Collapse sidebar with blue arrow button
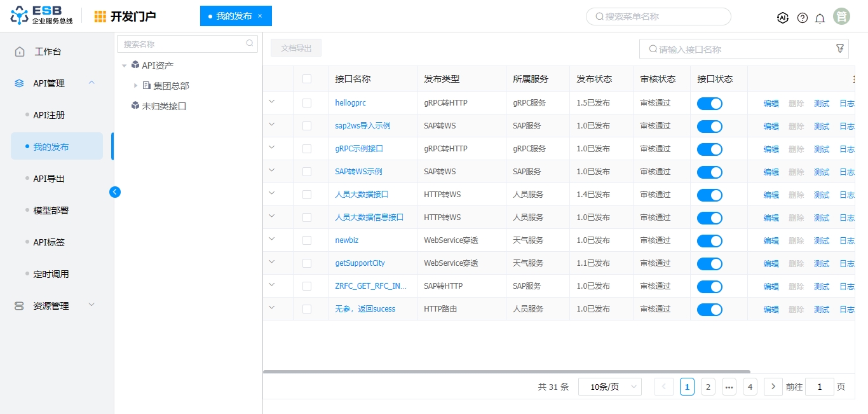Viewport: 868px width, 414px height. (115, 191)
